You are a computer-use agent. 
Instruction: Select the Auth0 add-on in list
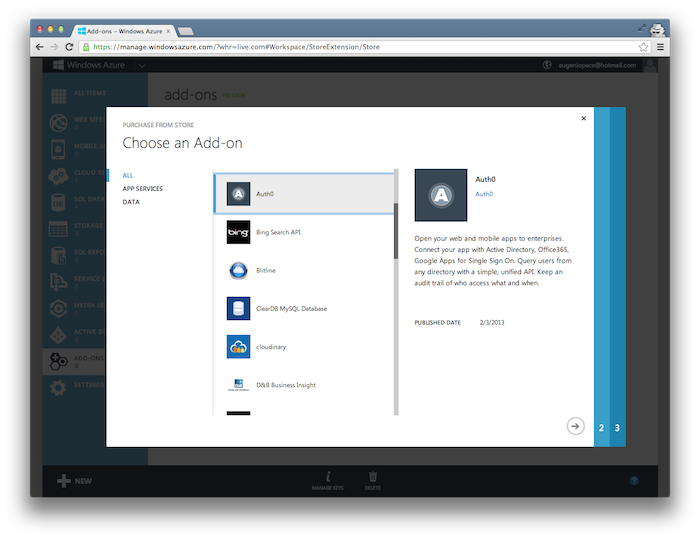(x=304, y=194)
